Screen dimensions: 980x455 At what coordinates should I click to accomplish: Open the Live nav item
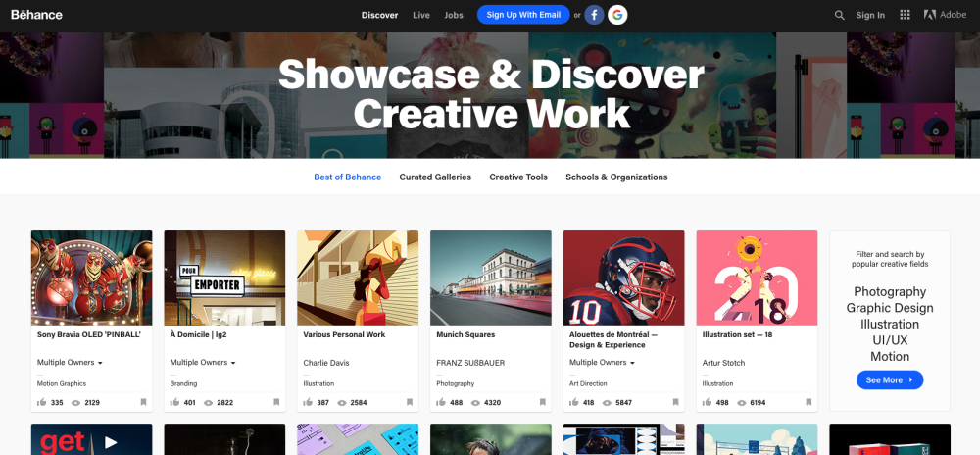421,15
